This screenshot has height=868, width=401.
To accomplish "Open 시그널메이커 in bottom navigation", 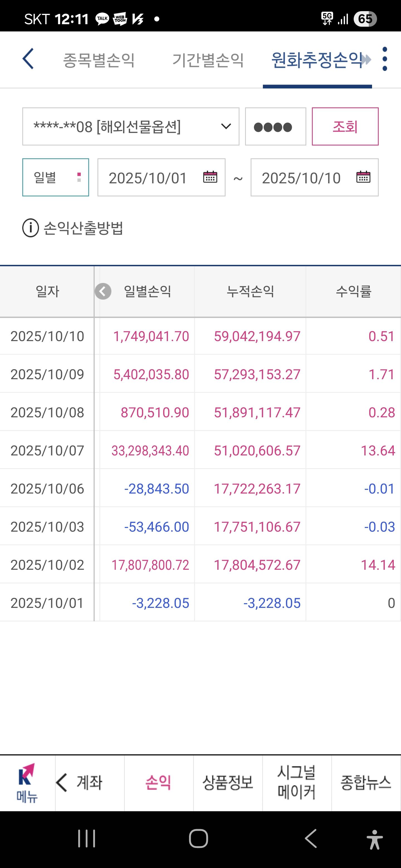I will tap(297, 783).
